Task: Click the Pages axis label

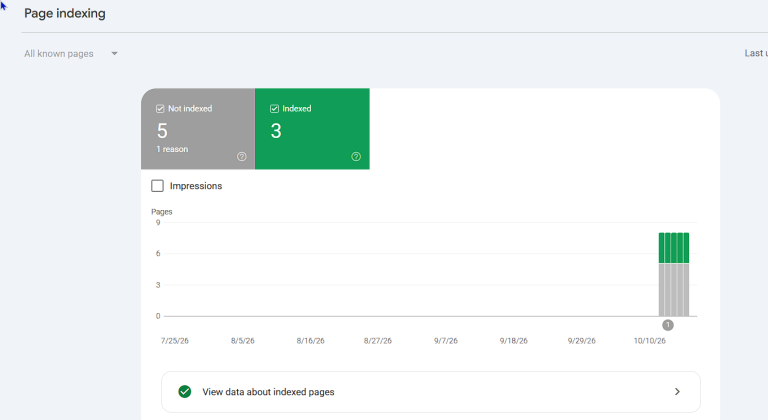Action: [x=162, y=212]
